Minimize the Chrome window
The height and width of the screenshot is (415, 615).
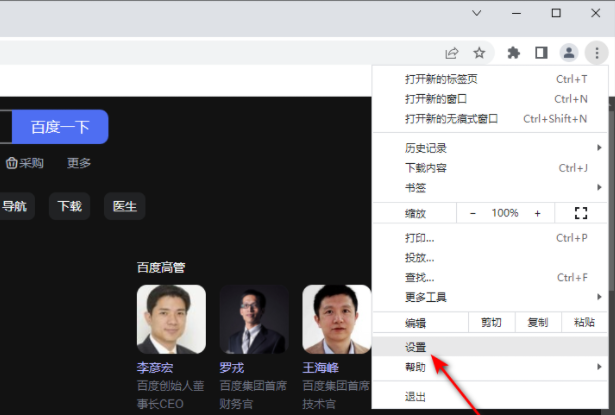pos(517,13)
